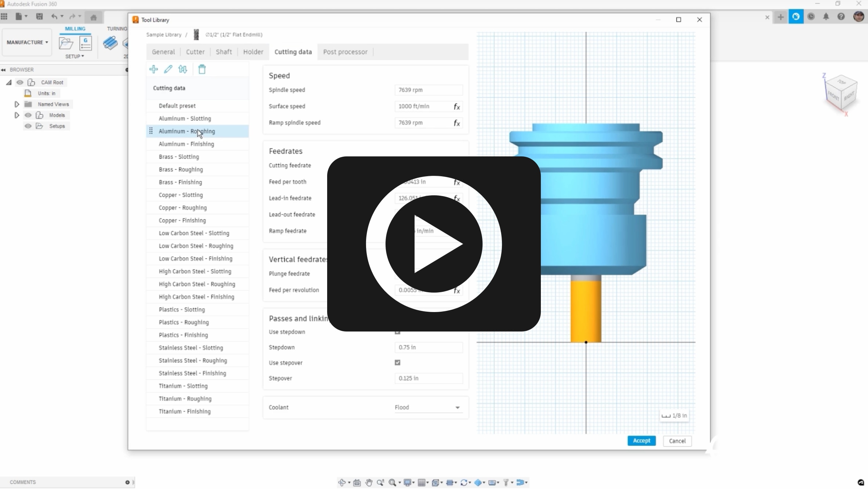Redo the last action

[72, 17]
